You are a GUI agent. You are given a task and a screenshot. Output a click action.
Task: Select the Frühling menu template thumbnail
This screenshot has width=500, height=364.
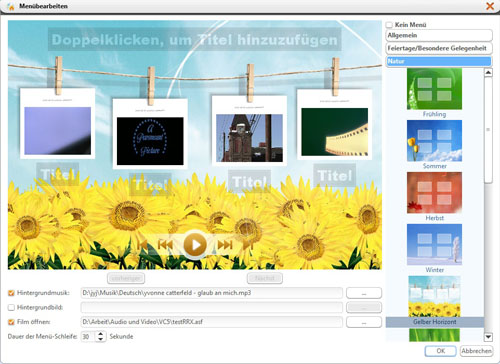pyautogui.click(x=434, y=89)
